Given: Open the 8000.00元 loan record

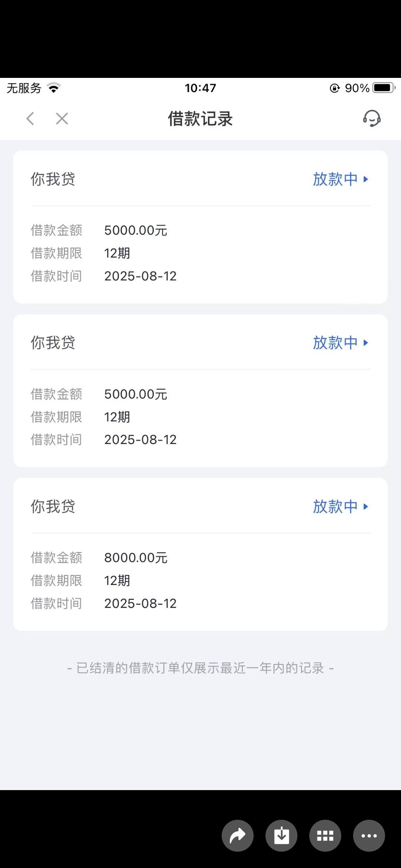Looking at the screenshot, I should [200, 554].
